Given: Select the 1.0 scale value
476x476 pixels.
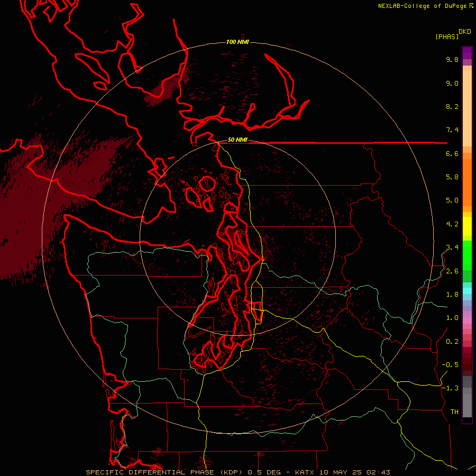Looking at the screenshot, I should click(452, 318).
